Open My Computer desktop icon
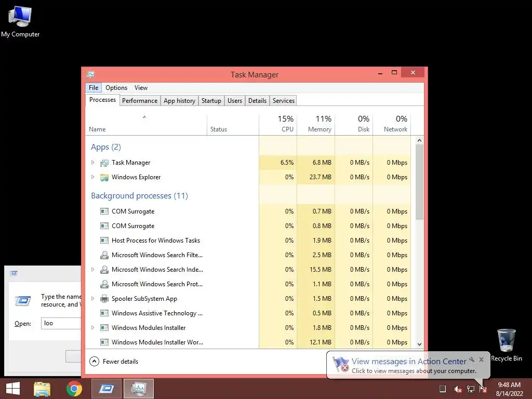532x399 pixels. pos(20,21)
